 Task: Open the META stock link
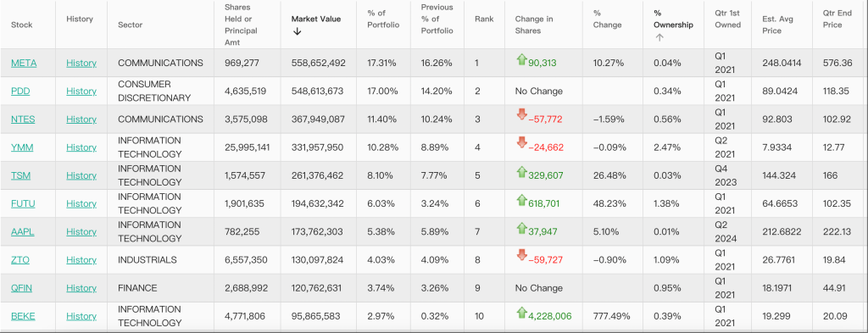(24, 63)
